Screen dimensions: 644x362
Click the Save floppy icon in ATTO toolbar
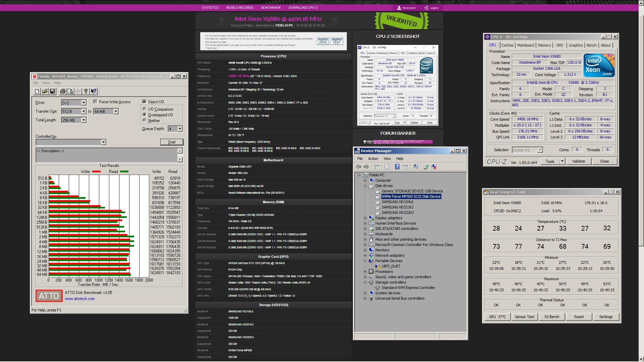(52, 91)
